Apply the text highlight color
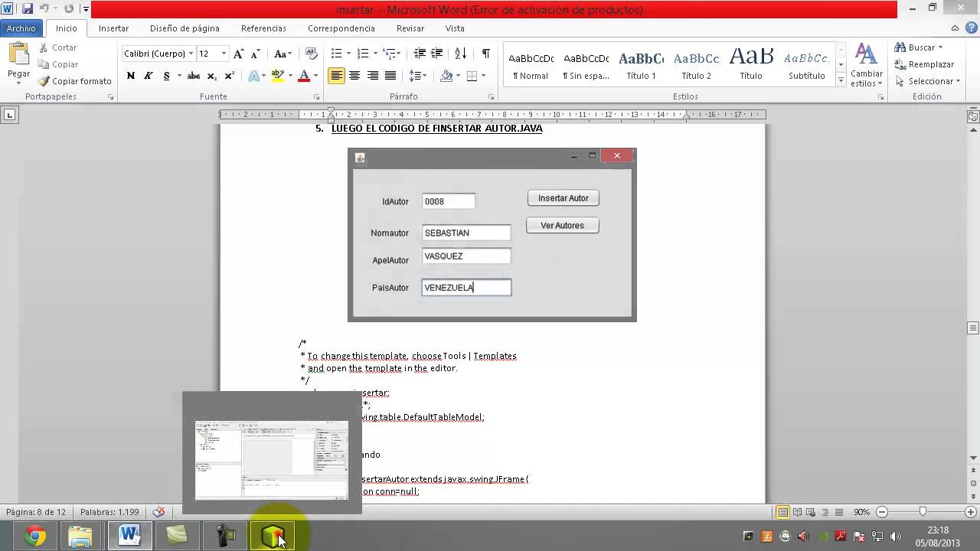Screen dimensions: 980x551 277,76
